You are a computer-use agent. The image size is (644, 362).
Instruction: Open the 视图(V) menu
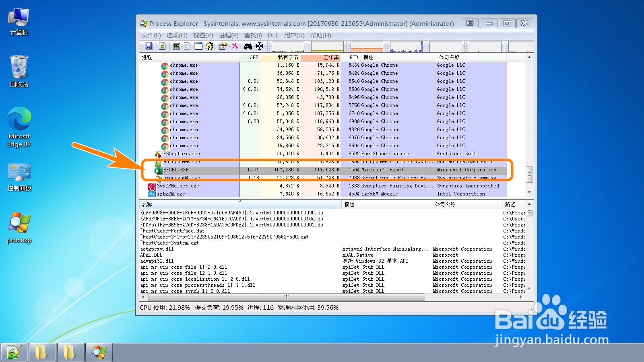pos(203,35)
